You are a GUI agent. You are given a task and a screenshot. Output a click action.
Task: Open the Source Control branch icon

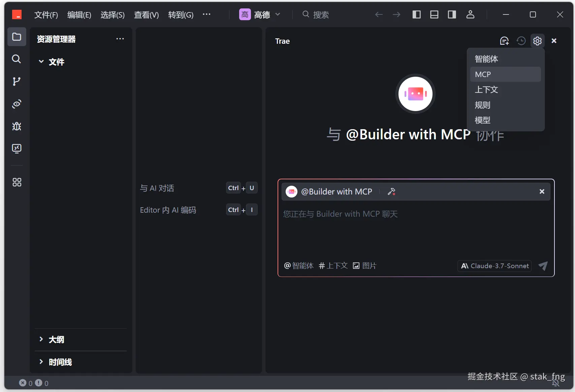[x=17, y=81]
